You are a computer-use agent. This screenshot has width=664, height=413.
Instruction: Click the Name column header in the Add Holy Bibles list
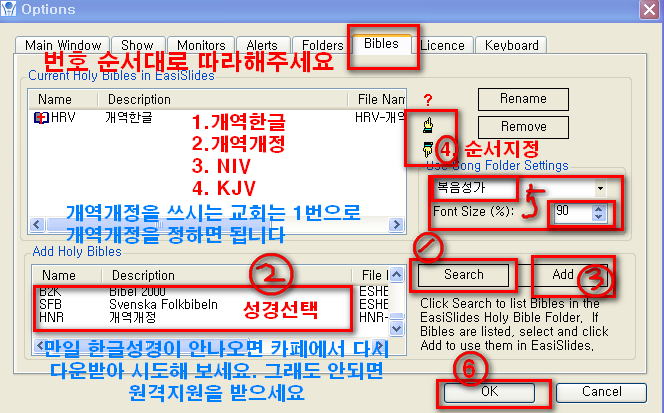tap(67, 275)
